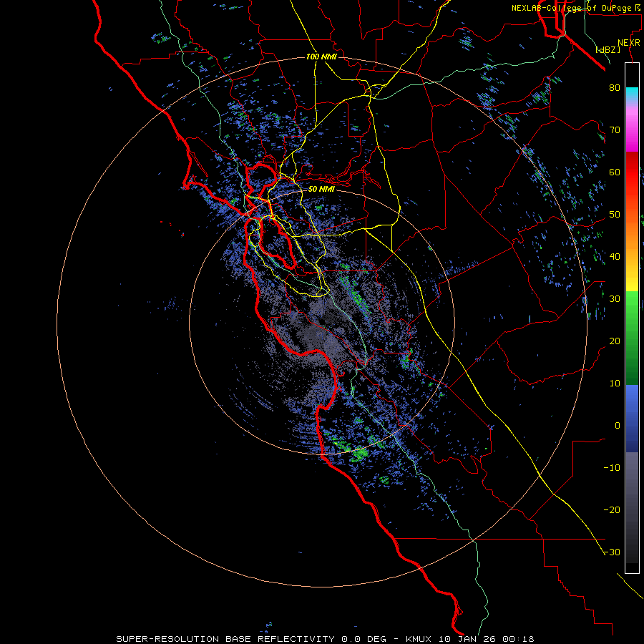
Task: Click the 60 value on the dBZ scale
Action: click(x=615, y=172)
